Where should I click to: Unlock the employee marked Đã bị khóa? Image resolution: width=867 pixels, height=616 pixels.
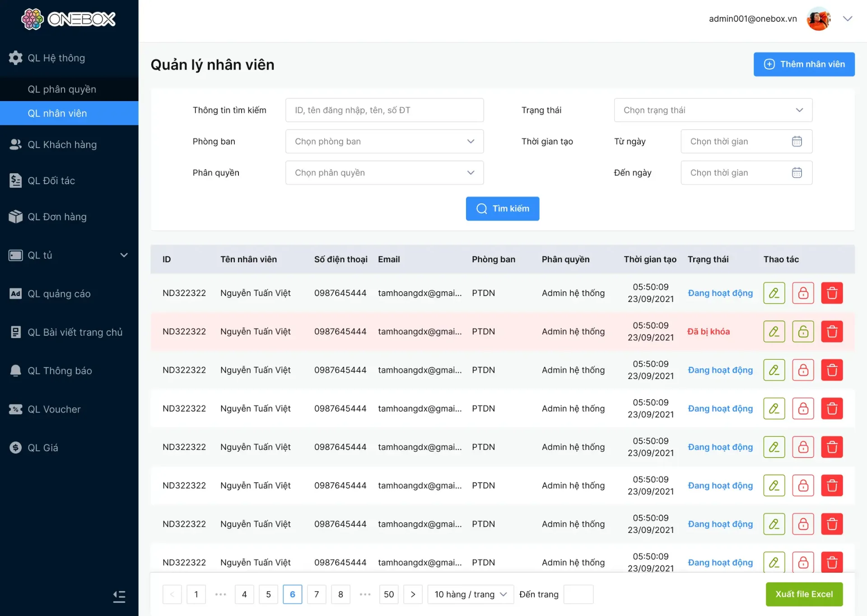tap(803, 332)
